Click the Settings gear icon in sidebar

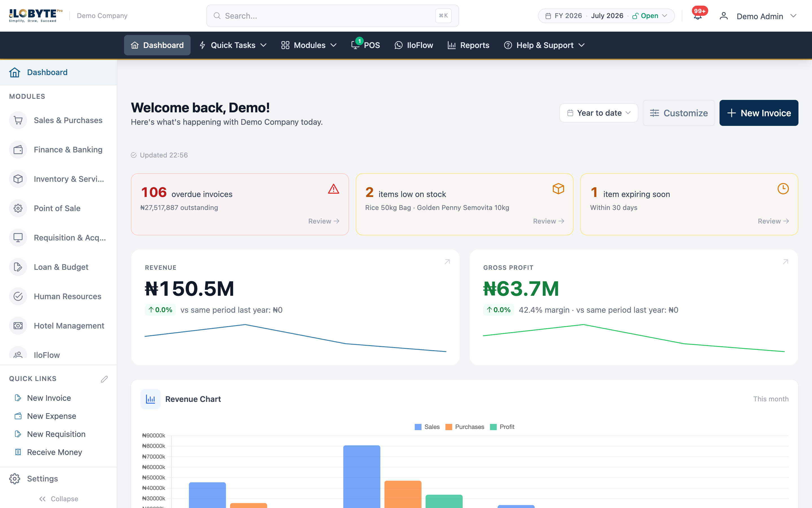coord(15,478)
